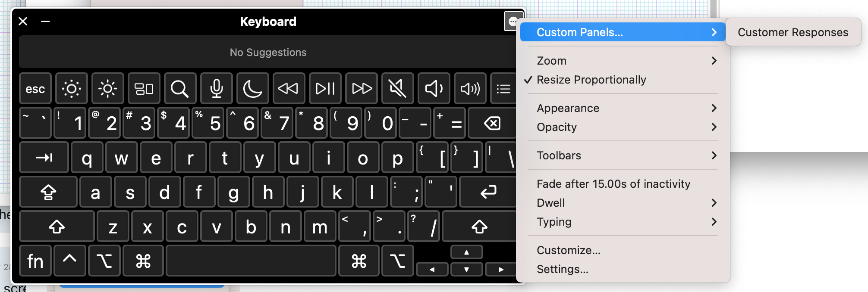868x292 pixels.
Task: Click Customize... in the menu
Action: [568, 250]
